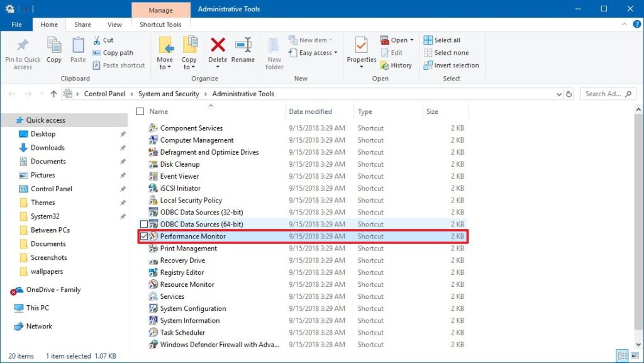The image size is (644, 363).
Task: Click the Rename icon in the ribbon
Action: point(243,46)
